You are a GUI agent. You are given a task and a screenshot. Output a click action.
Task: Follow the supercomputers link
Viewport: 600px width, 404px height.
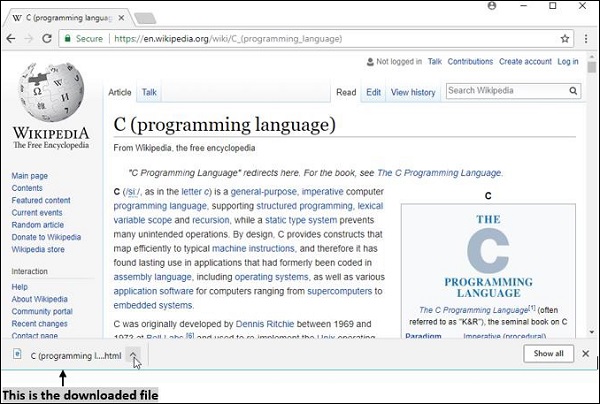(339, 291)
